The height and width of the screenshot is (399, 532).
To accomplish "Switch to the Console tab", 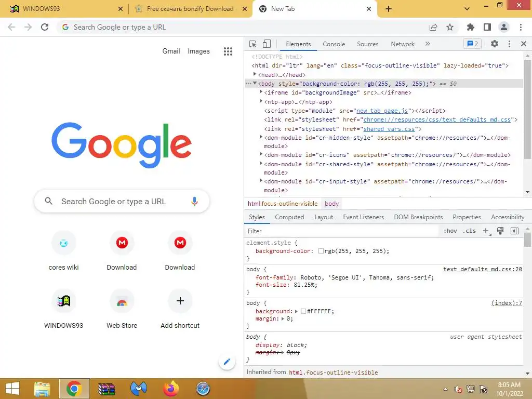I will (x=334, y=44).
